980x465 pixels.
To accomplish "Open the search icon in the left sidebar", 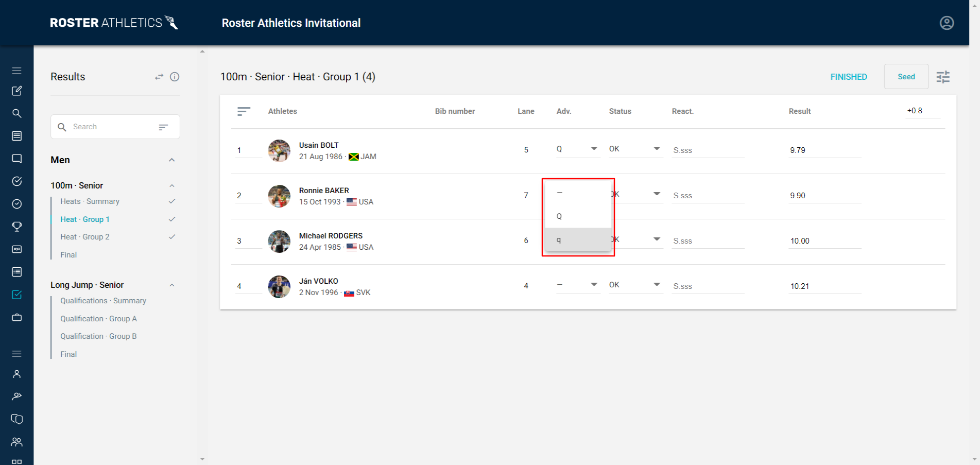I will [17, 113].
